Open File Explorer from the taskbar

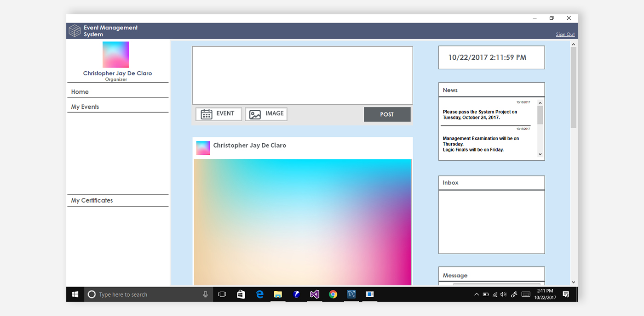point(278,294)
